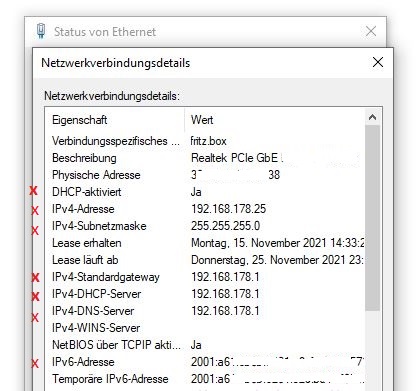Select the Lease läuft ab row

[x=205, y=260]
